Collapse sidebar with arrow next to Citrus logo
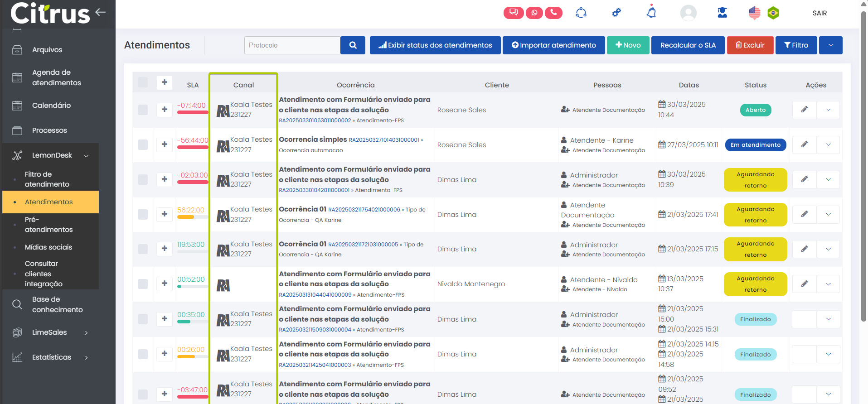Screen dimensions: 868x404 click(101, 12)
